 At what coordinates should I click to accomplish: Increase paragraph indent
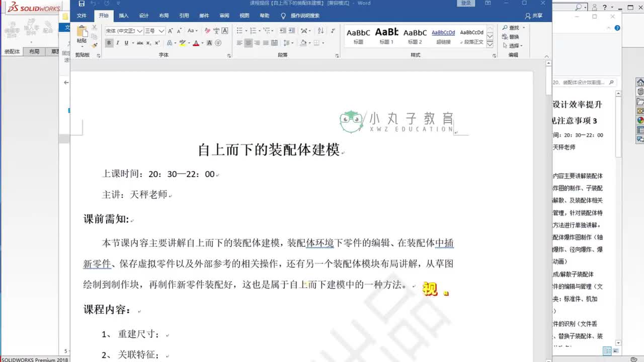pyautogui.click(x=292, y=31)
